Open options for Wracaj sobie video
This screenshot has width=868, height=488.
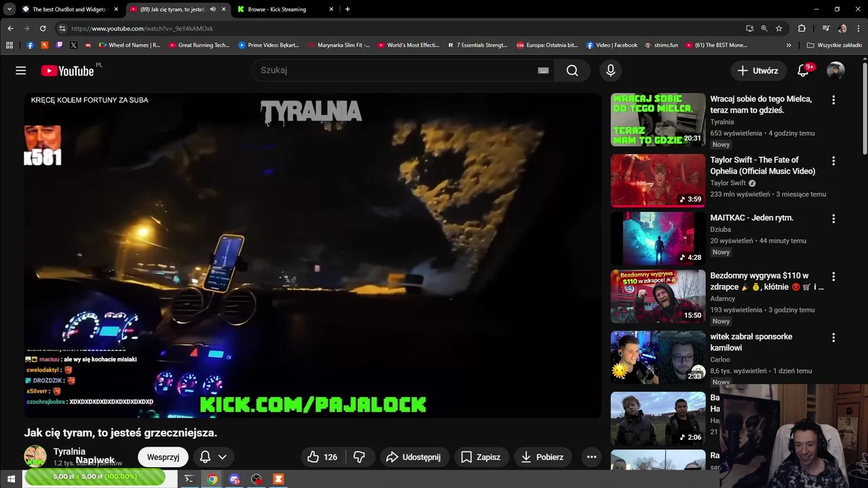click(833, 100)
